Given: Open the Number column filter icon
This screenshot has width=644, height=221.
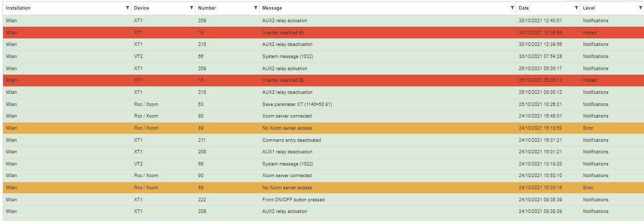Looking at the screenshot, I should click(255, 8).
